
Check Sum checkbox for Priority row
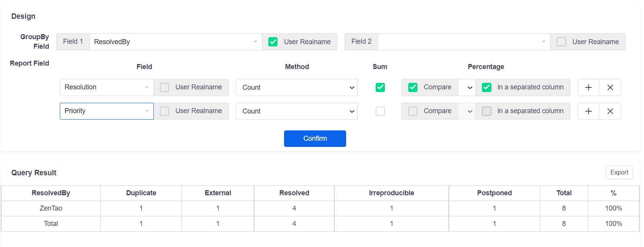tap(380, 111)
